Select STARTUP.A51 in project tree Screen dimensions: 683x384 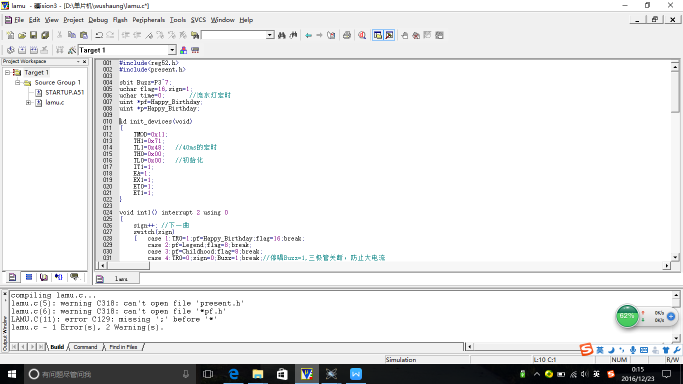64,92
